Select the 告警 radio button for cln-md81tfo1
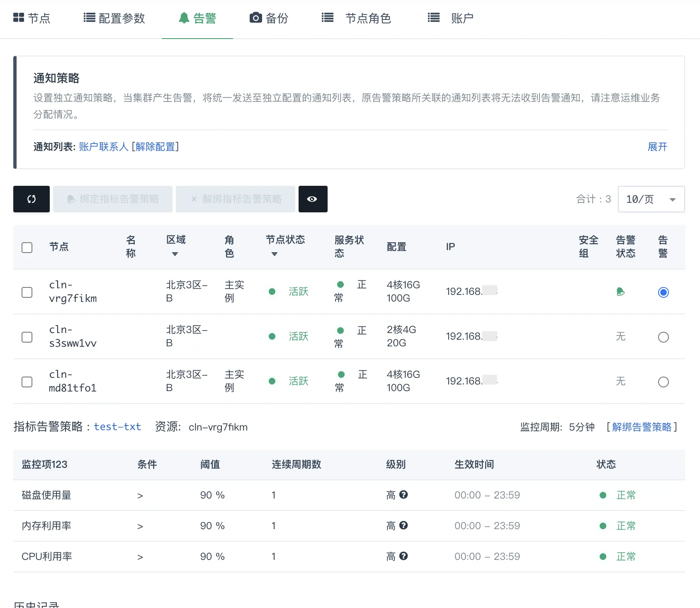This screenshot has width=700, height=608. tap(663, 382)
